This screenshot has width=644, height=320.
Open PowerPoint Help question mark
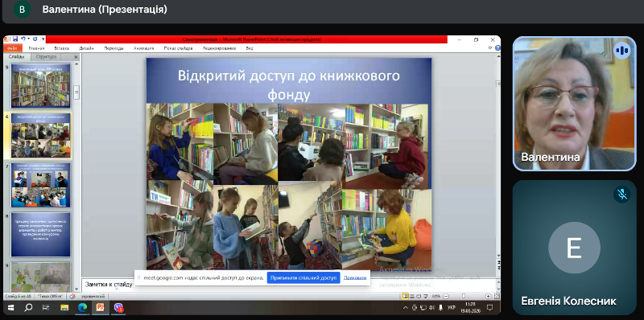tap(497, 48)
